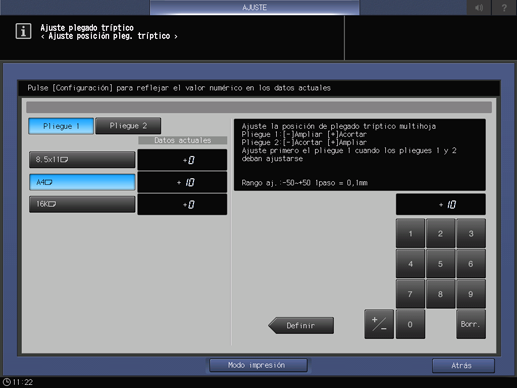Viewport: 517px width, 388px height.
Task: Tap keypad digit 1
Action: (x=410, y=233)
